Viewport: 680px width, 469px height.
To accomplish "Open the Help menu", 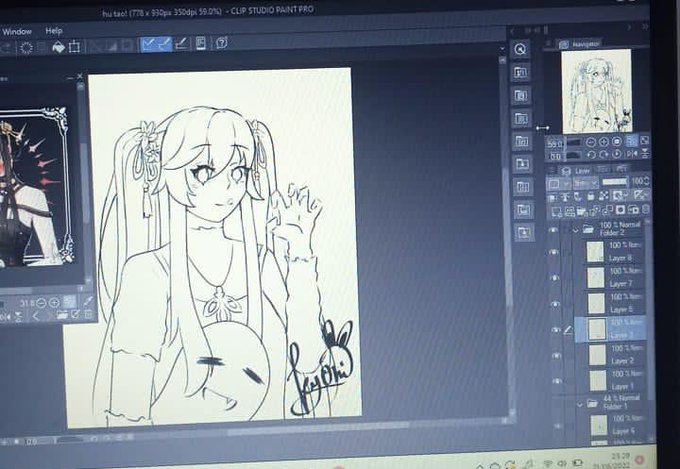I will 54,31.
